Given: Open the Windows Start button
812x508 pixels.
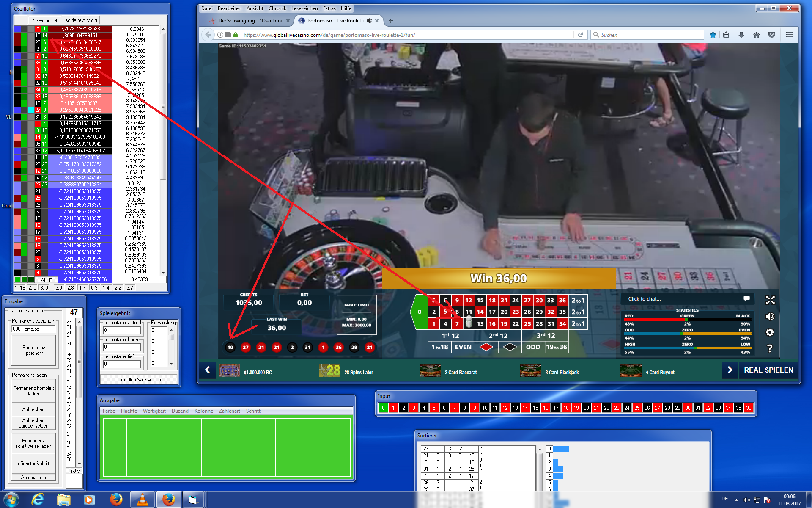Looking at the screenshot, I should [11, 500].
